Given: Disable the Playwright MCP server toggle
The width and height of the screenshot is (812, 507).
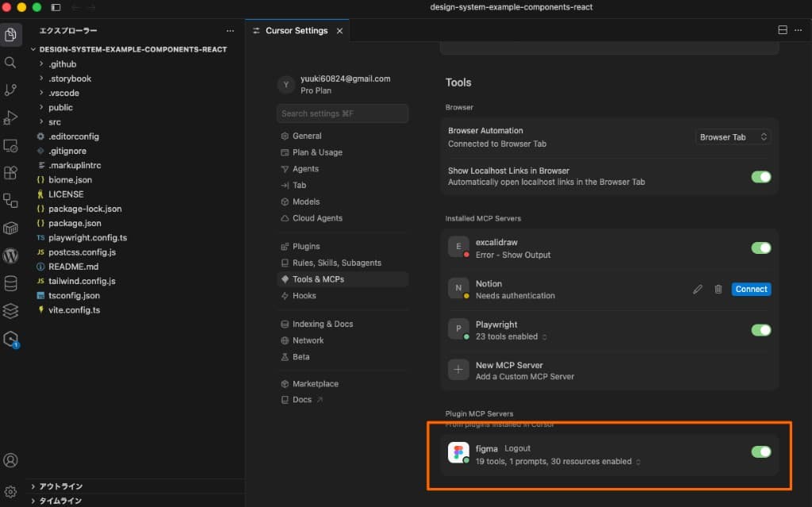Looking at the screenshot, I should [761, 330].
